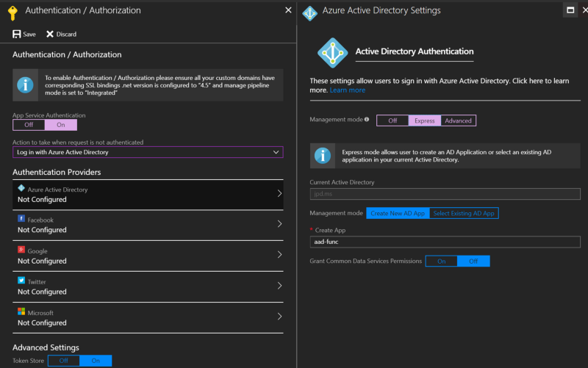
Task: Click the Facebook provider icon
Action: (21, 218)
